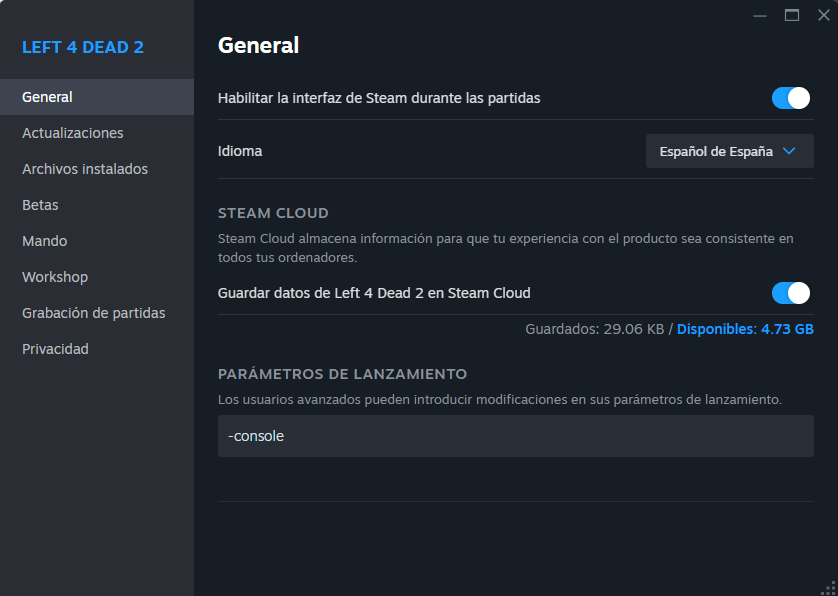Click the window resize grip corner
The image size is (838, 596).
[828, 587]
